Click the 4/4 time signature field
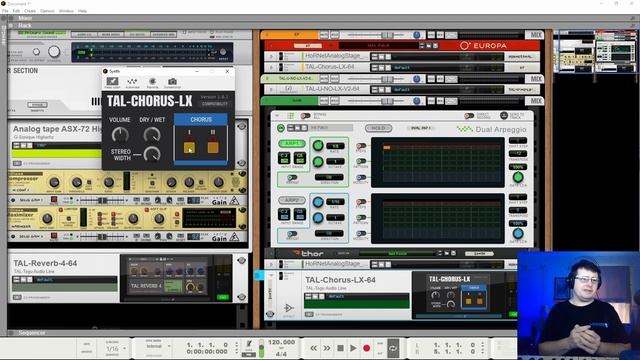This screenshot has width=640, height=360. pos(281,353)
